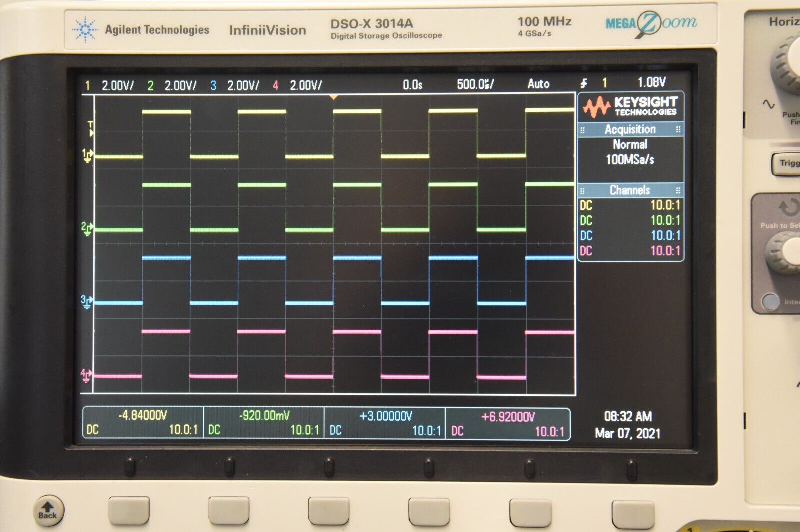The image size is (800, 532).
Task: Select the channel 4 2.00V/ scale readout
Action: coord(306,85)
